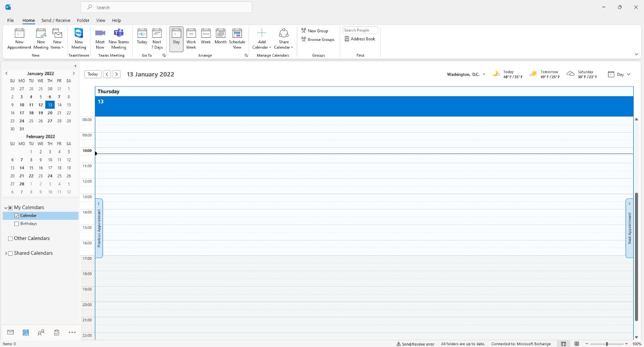
Task: Enable the Birthdays calendar checkbox
Action: pos(17,224)
